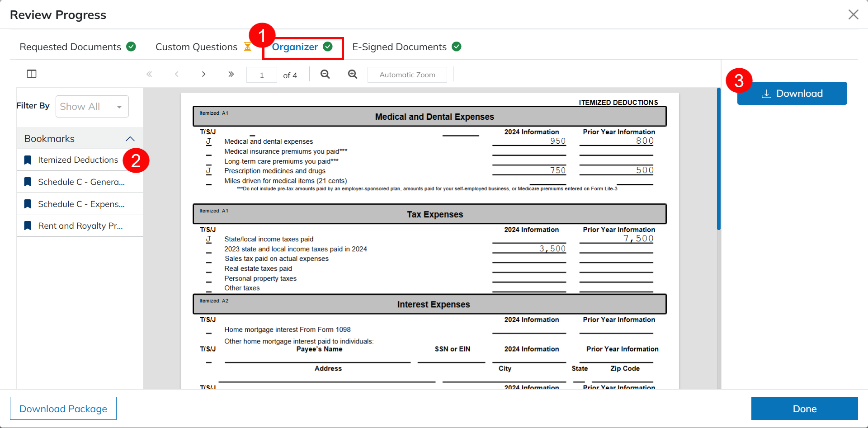Click the Download Package button

tap(63, 409)
